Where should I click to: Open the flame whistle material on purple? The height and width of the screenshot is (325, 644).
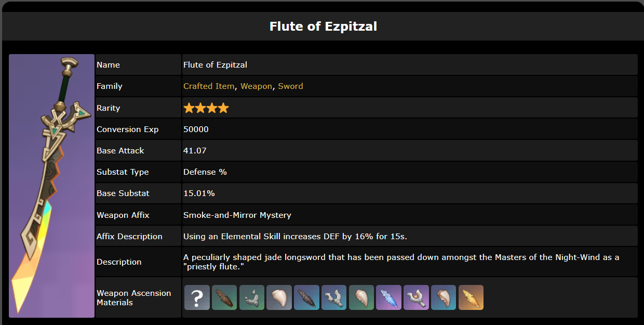point(417,297)
